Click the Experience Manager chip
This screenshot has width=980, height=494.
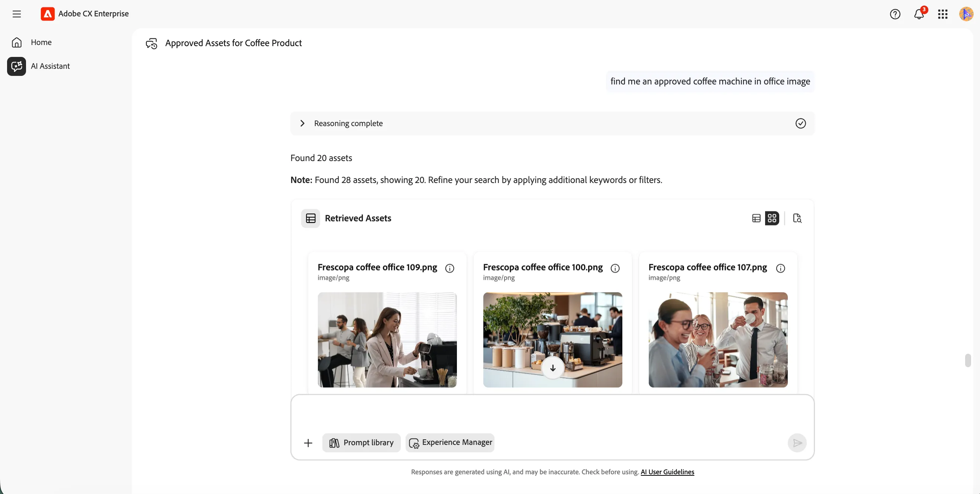coord(450,443)
